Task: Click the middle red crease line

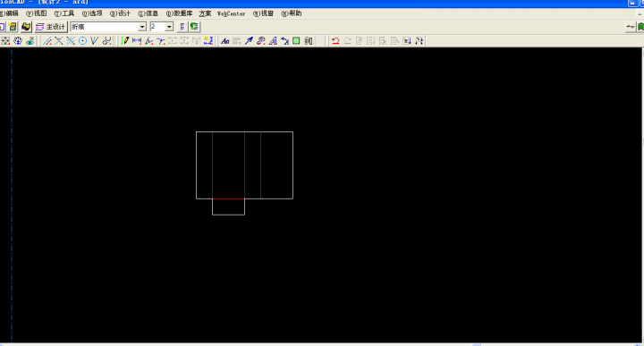Action: [x=245, y=165]
